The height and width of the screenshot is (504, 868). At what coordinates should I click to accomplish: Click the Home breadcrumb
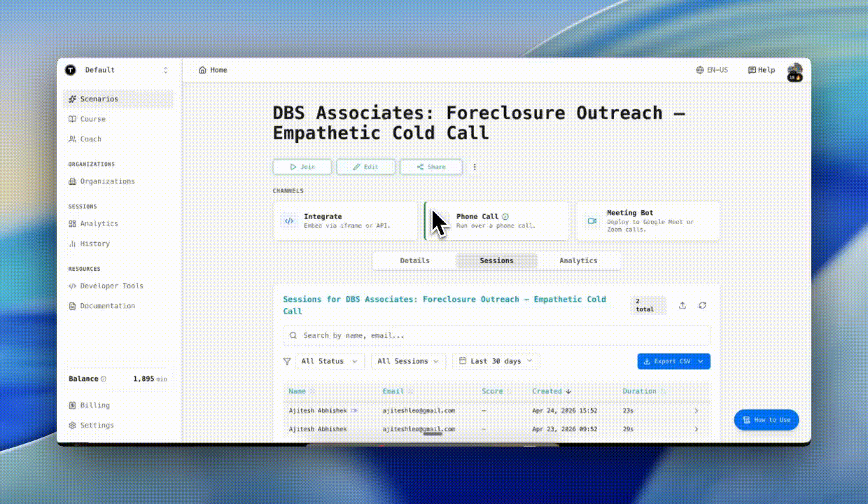[213, 70]
